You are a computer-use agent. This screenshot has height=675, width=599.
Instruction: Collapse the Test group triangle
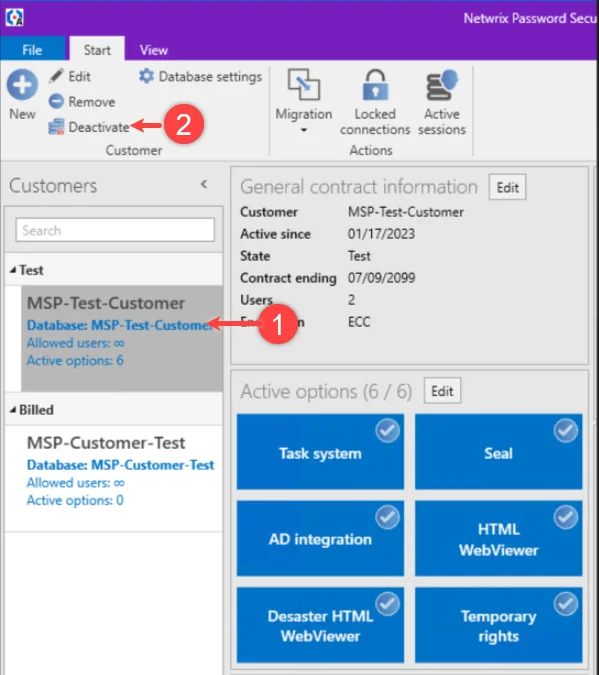click(x=13, y=270)
